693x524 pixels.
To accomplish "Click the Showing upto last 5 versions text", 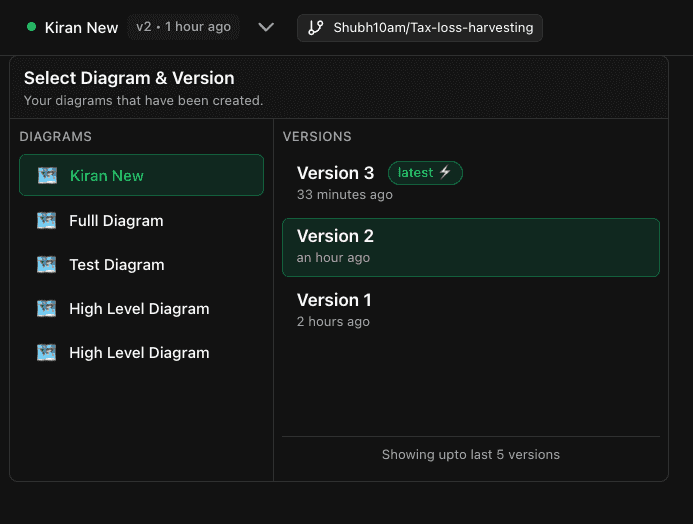I will coord(470,454).
